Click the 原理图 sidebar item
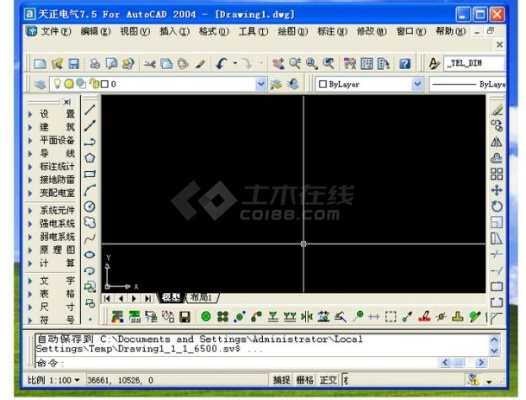The width and height of the screenshot is (526, 400). [x=57, y=250]
